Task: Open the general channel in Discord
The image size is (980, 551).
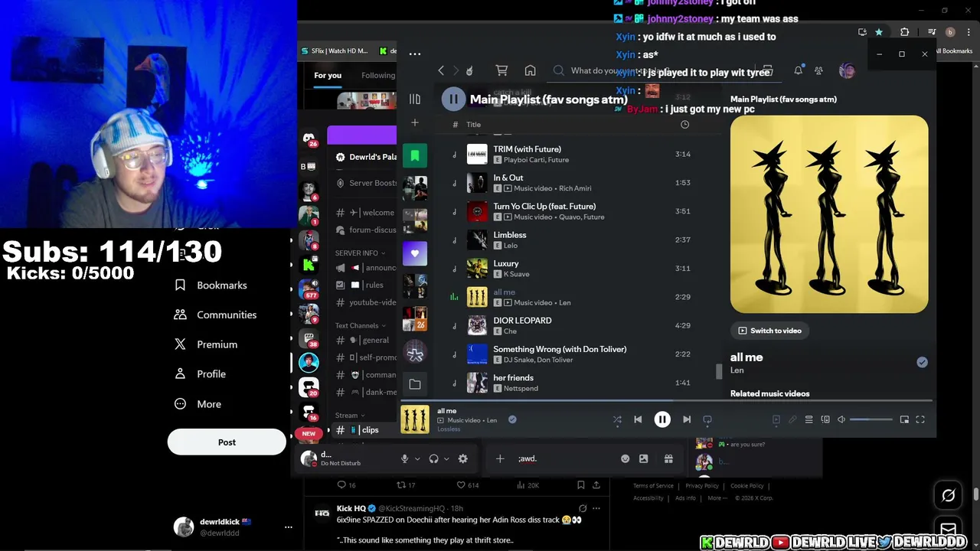Action: click(x=363, y=340)
